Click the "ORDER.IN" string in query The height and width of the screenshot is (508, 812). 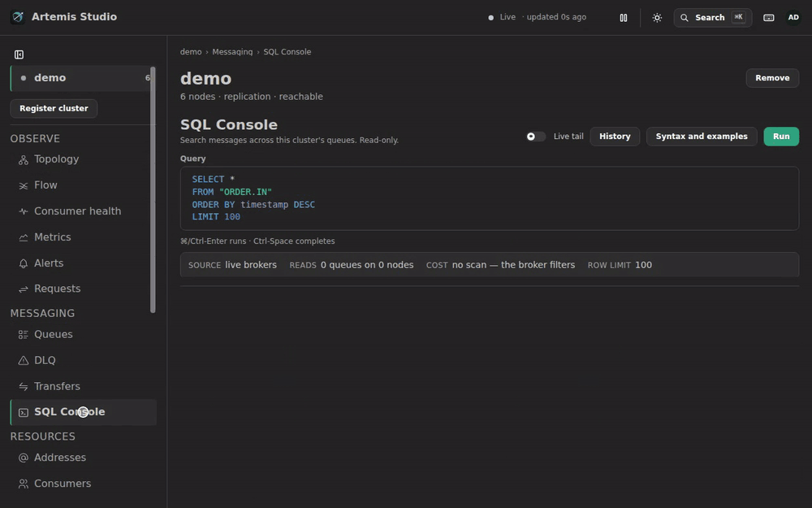pos(245,192)
